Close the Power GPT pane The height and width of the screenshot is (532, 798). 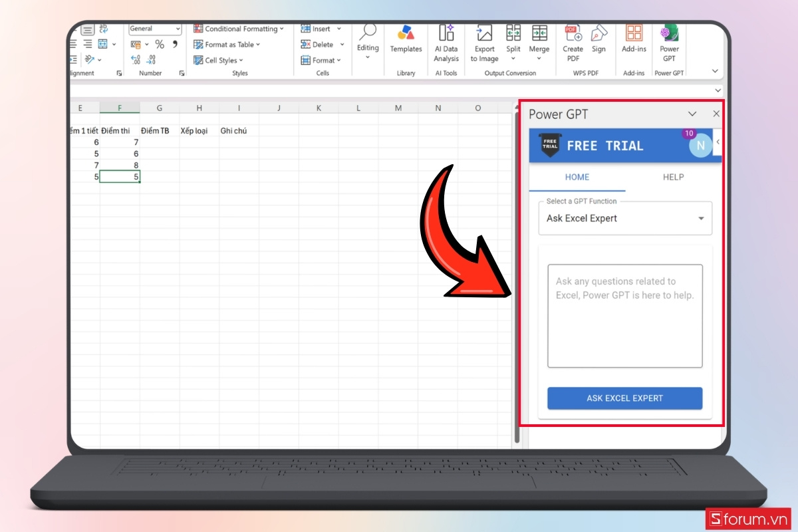[716, 114]
